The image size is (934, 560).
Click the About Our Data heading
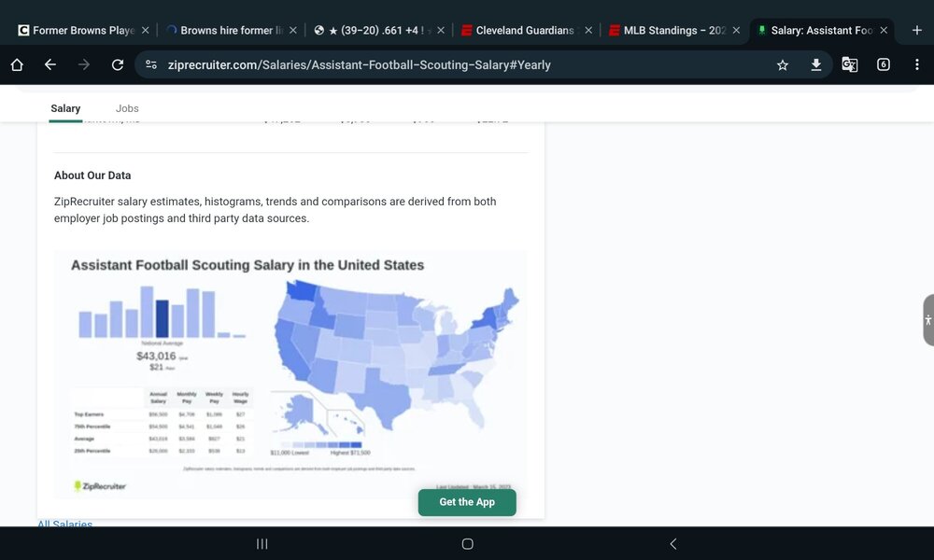pos(92,175)
